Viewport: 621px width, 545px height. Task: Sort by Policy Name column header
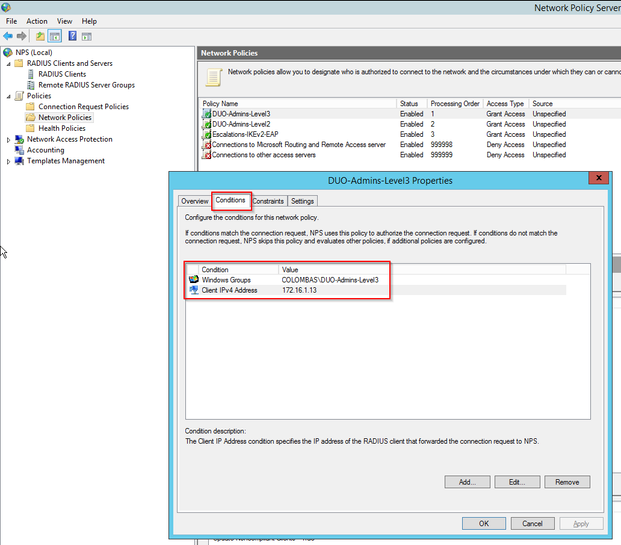click(x=298, y=103)
